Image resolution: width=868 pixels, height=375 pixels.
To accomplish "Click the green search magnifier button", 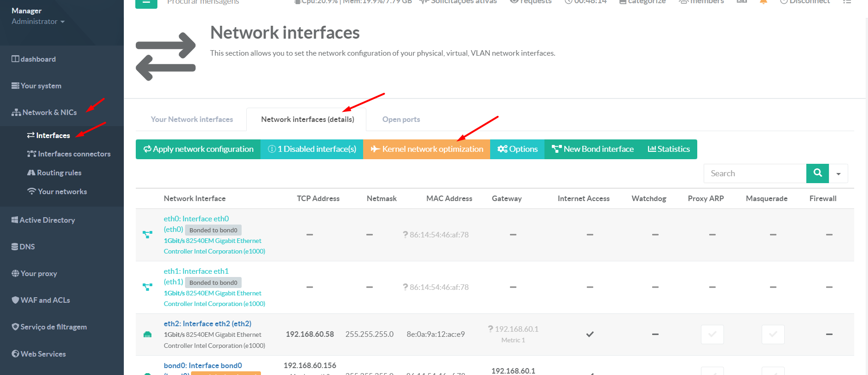I will click(817, 173).
